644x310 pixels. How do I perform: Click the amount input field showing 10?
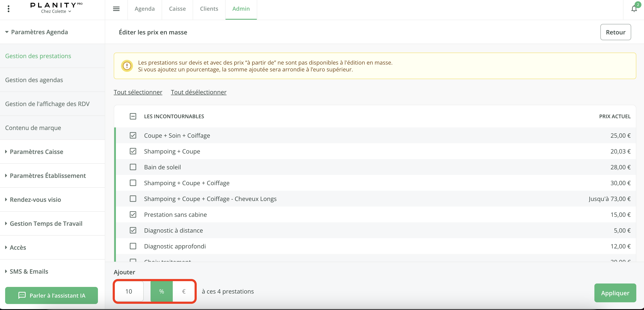tap(129, 291)
